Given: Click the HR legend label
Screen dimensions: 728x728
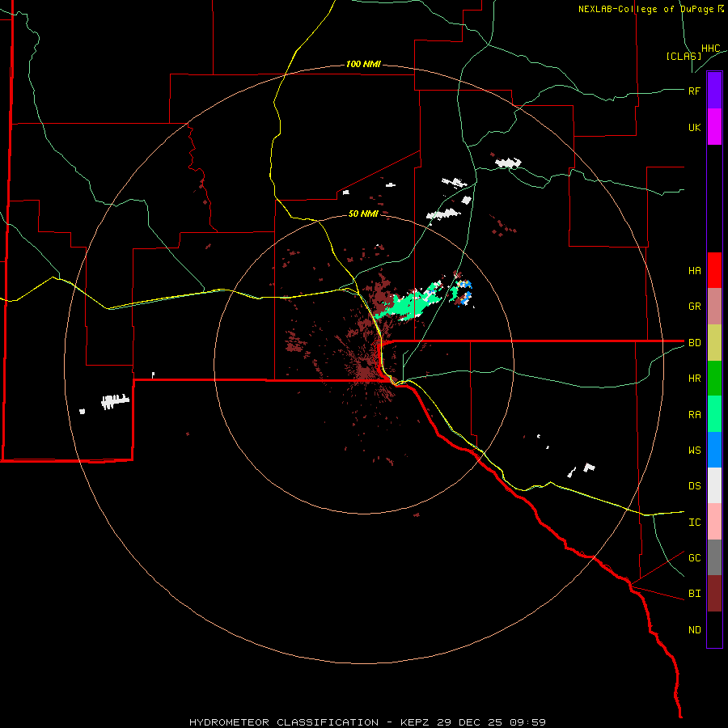Looking at the screenshot, I should pos(694,379).
